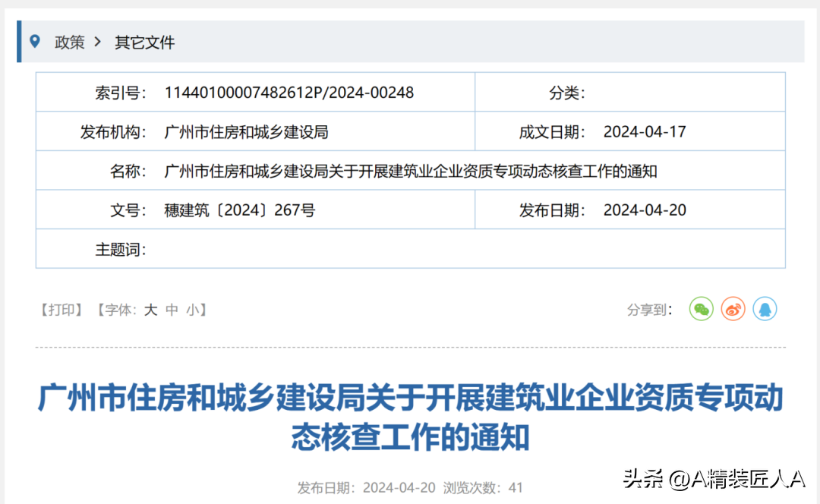The image size is (820, 504).
Task: Click the 头条 @A精装匠人A watermark
Action: coord(712,480)
